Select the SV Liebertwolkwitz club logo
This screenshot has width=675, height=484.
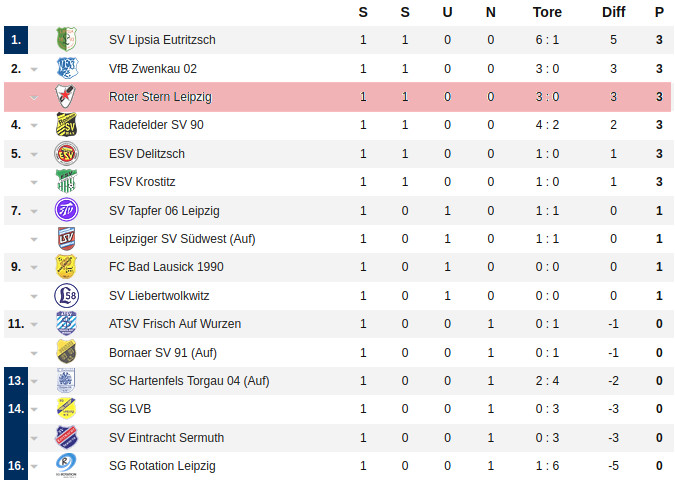[x=66, y=295]
